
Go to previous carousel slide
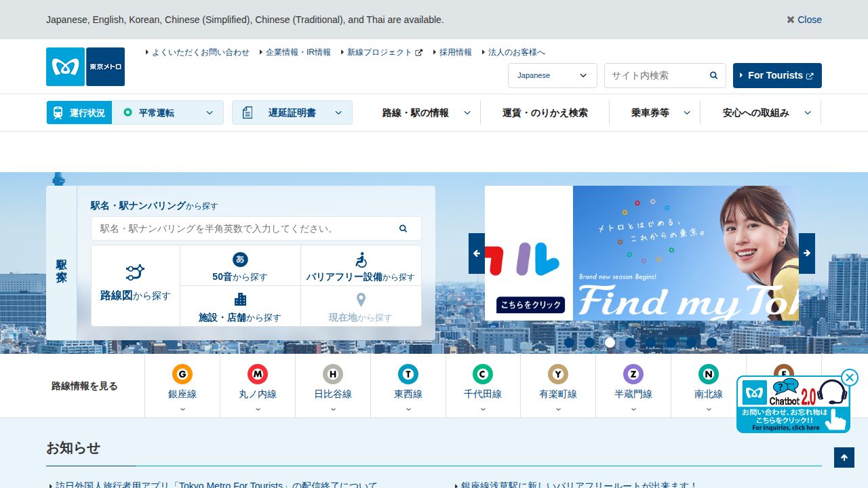[x=477, y=253]
